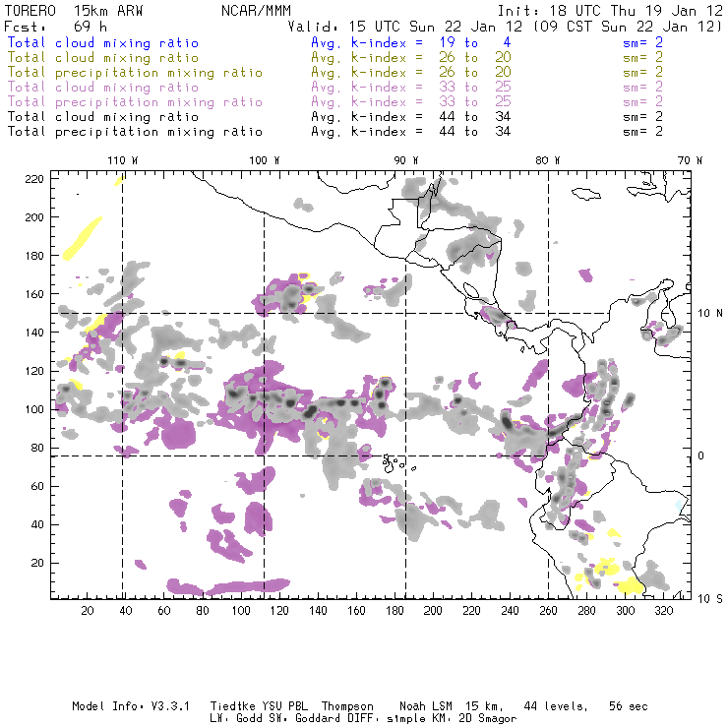Viewport: 728px width, 728px height.
Task: Click the 'Init: 18 UTC Thu 19 Jan 12' text
Action: click(x=610, y=11)
